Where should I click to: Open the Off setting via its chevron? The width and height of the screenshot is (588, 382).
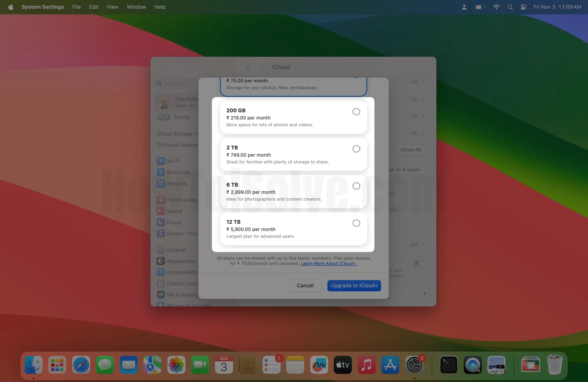tap(423, 245)
